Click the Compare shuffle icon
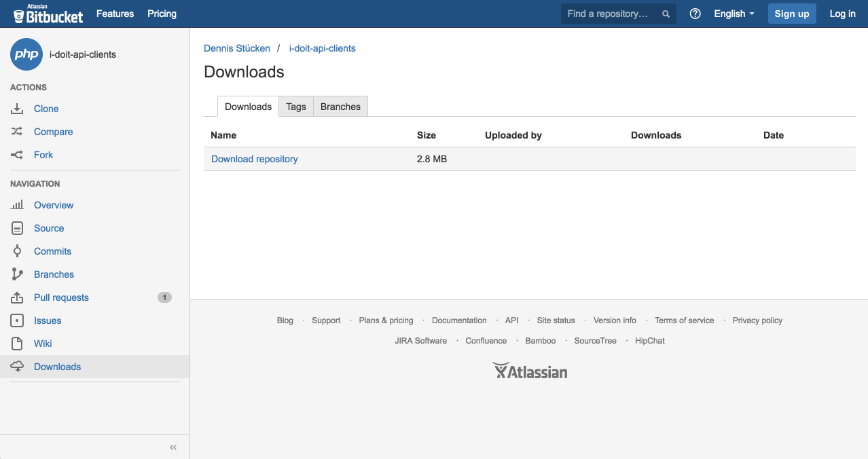868x459 pixels. (17, 132)
